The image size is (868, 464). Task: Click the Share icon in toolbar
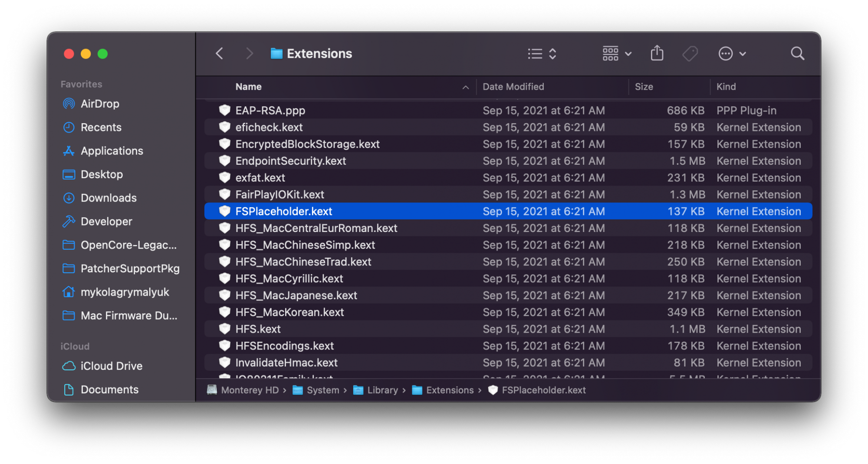(x=657, y=53)
